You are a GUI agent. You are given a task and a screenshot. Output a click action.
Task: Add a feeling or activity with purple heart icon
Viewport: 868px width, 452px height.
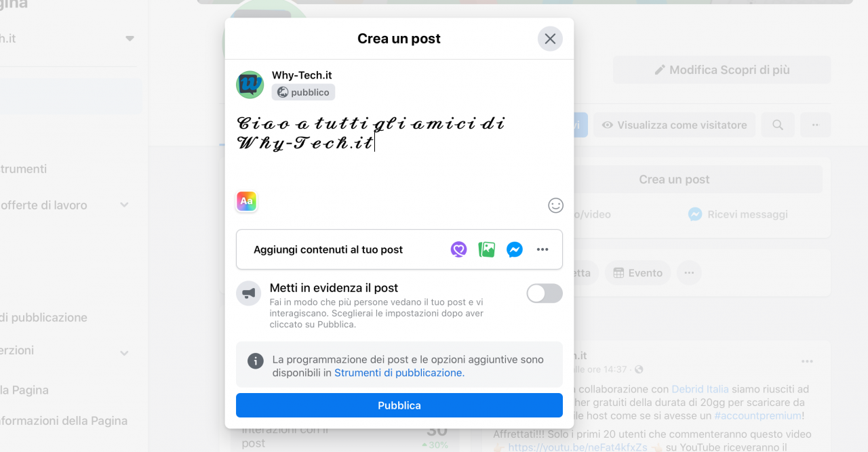click(459, 249)
